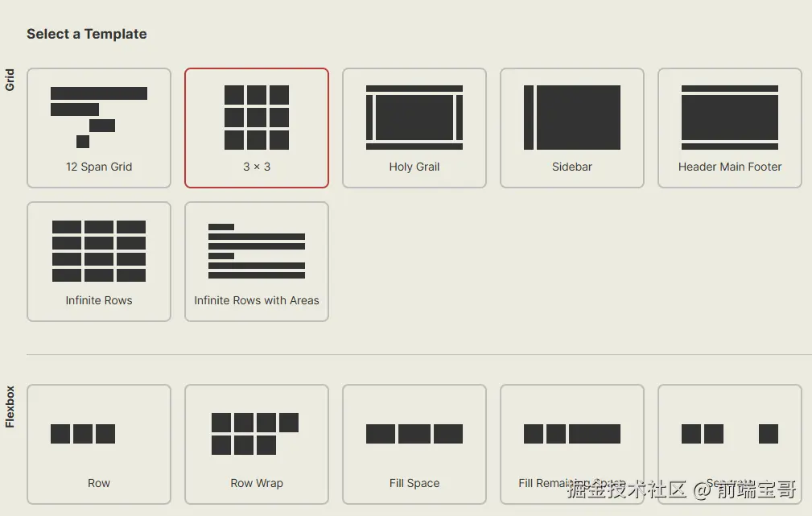Click the currently selected 3 × 3 template card

pyautogui.click(x=256, y=127)
